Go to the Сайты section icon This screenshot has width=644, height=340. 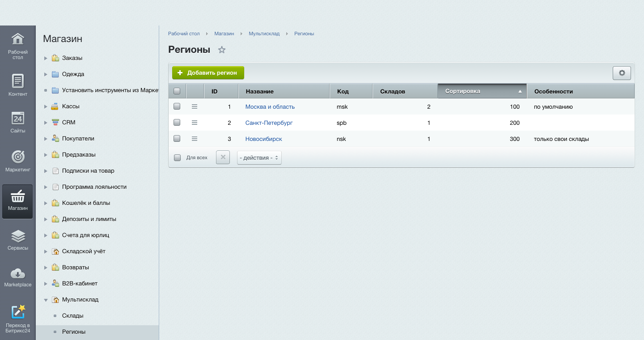[17, 118]
